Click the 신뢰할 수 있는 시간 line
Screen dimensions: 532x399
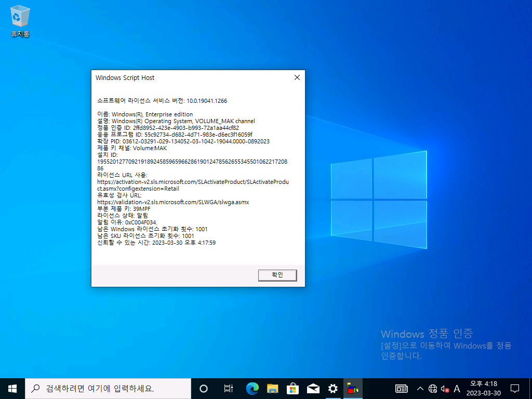click(156, 243)
